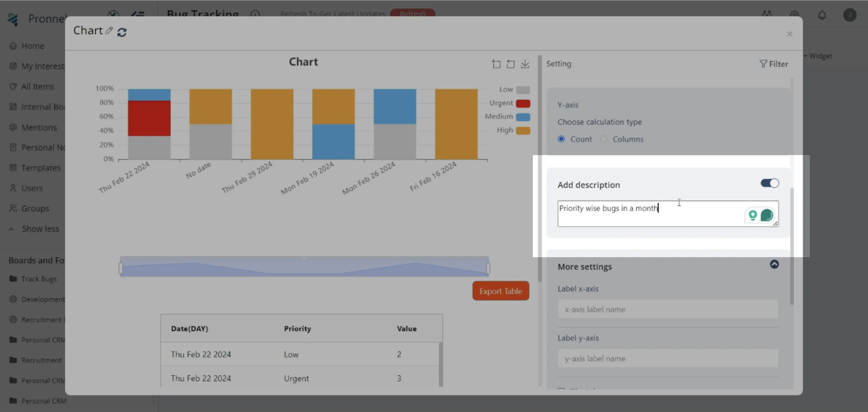Click the Mentions at-sign icon
The width and height of the screenshot is (868, 412).
tap(13, 128)
